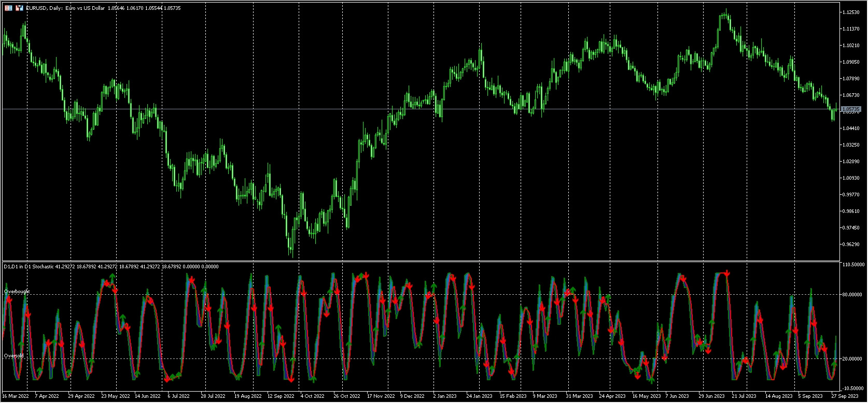The image size is (868, 403).
Task: Click the highlighted current price 1.05735 on the price axis
Action: point(851,109)
